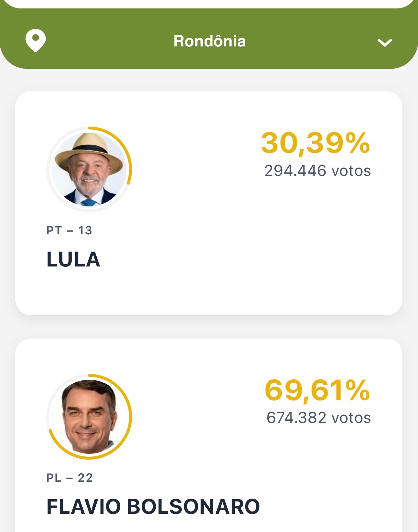Select the PT – 13 candidate photo
418x532 pixels.
(89, 169)
